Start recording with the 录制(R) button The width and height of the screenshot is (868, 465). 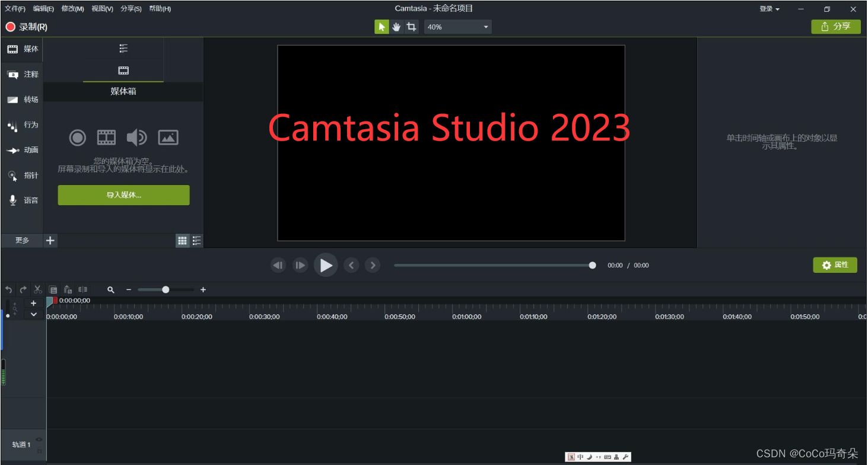point(27,27)
